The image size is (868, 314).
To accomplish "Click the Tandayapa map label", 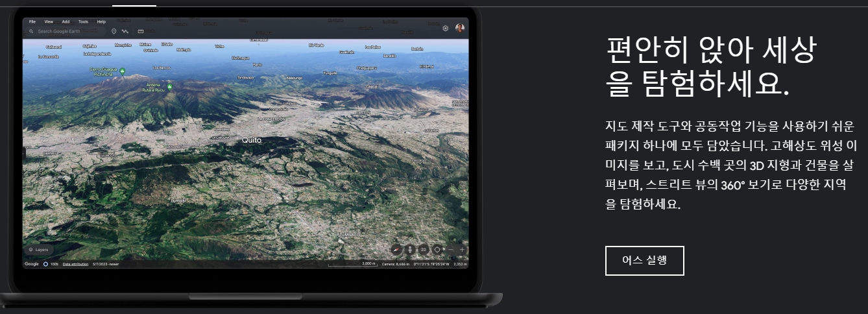I will [245, 77].
